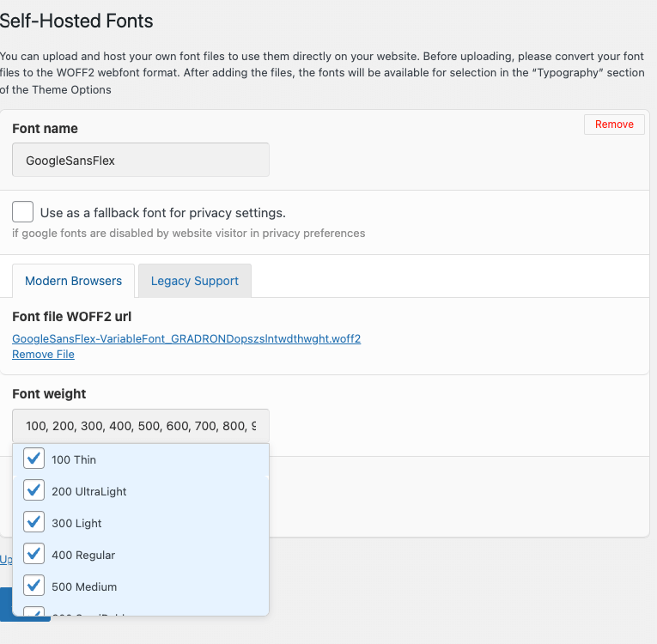Click the 'Font name' field label

point(45,129)
